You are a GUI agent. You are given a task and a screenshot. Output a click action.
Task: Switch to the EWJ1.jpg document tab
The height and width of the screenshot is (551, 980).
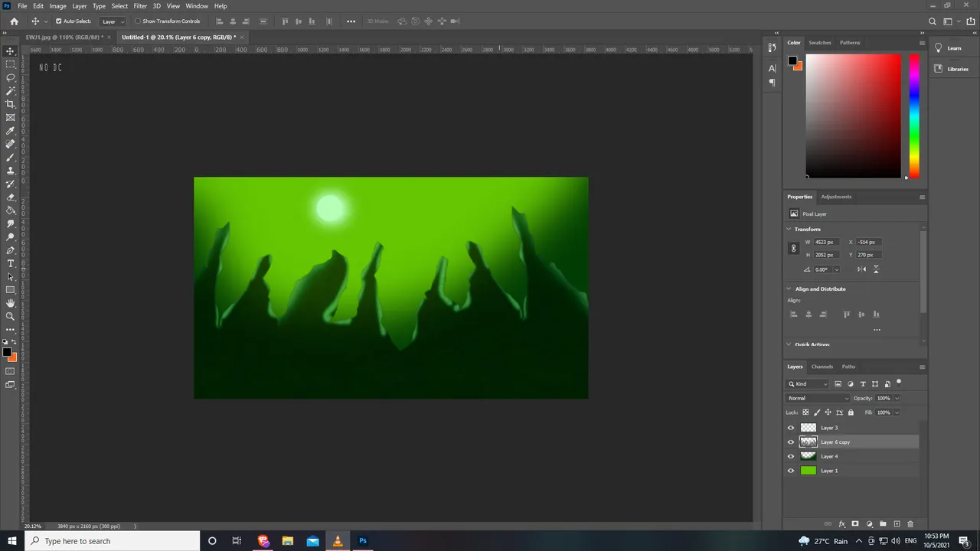pyautogui.click(x=64, y=37)
